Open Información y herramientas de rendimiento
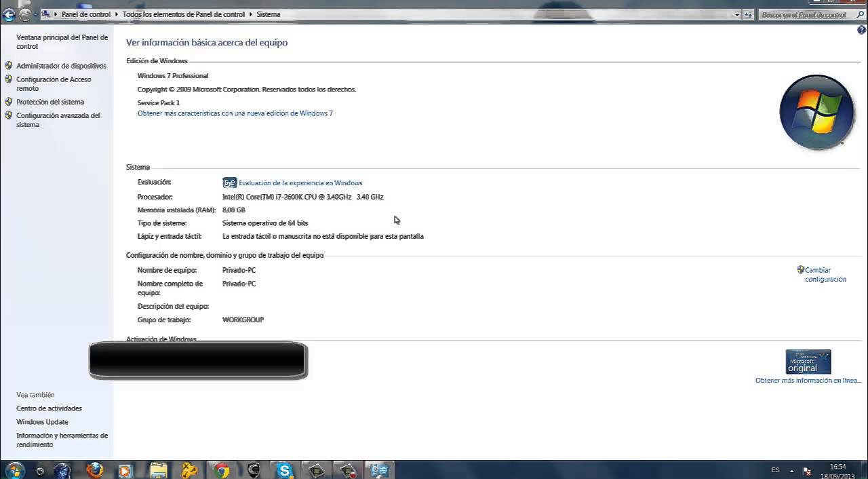Image resolution: width=868 pixels, height=479 pixels. (x=62, y=440)
